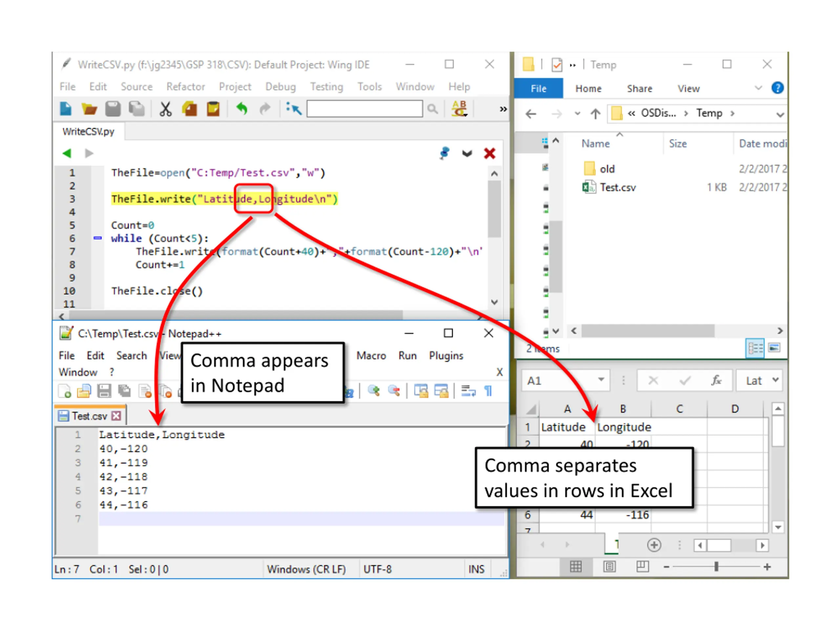840x630 pixels.
Task: Click the Excel zoom in plus button
Action: [767, 567]
